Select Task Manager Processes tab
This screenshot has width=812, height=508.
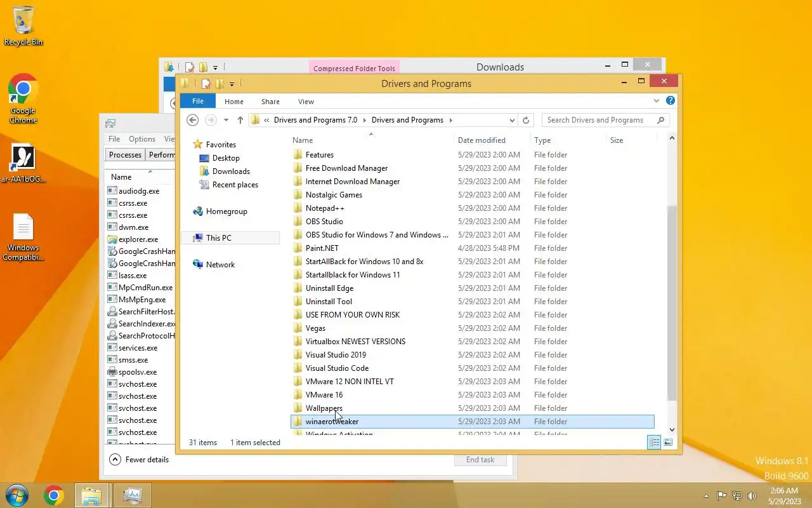[x=125, y=155]
